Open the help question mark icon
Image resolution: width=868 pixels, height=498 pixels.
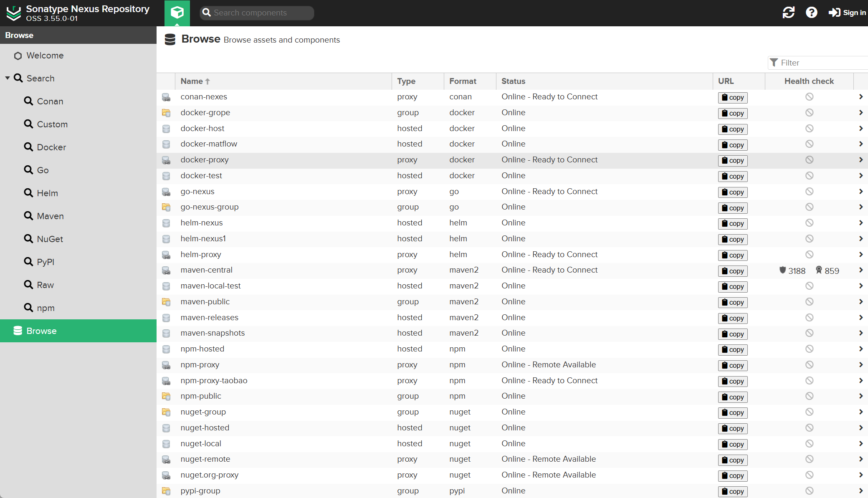click(x=811, y=13)
